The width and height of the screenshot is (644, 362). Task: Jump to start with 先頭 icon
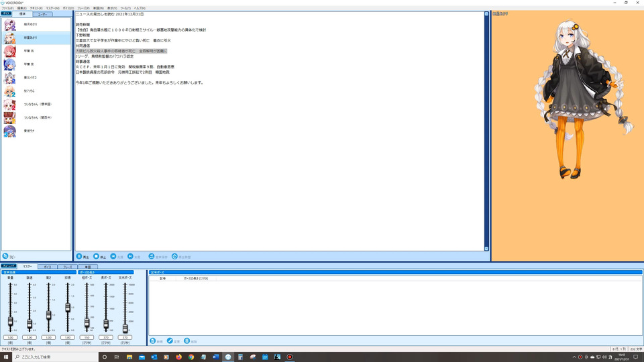coord(113,256)
